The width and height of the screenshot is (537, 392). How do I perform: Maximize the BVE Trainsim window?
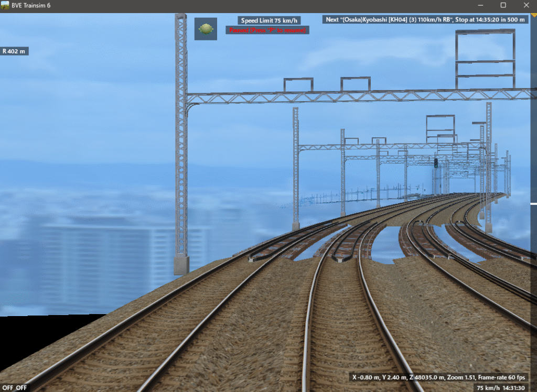point(503,5)
